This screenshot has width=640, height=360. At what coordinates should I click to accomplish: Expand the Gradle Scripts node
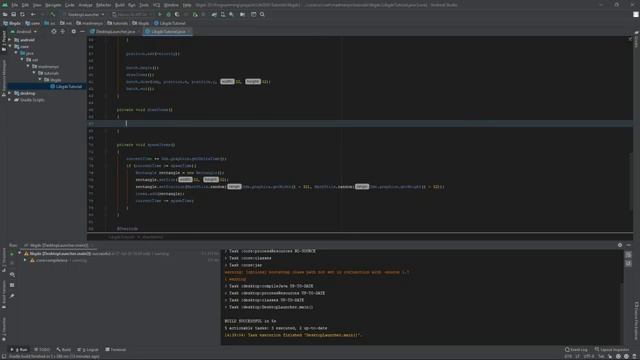pos(10,100)
